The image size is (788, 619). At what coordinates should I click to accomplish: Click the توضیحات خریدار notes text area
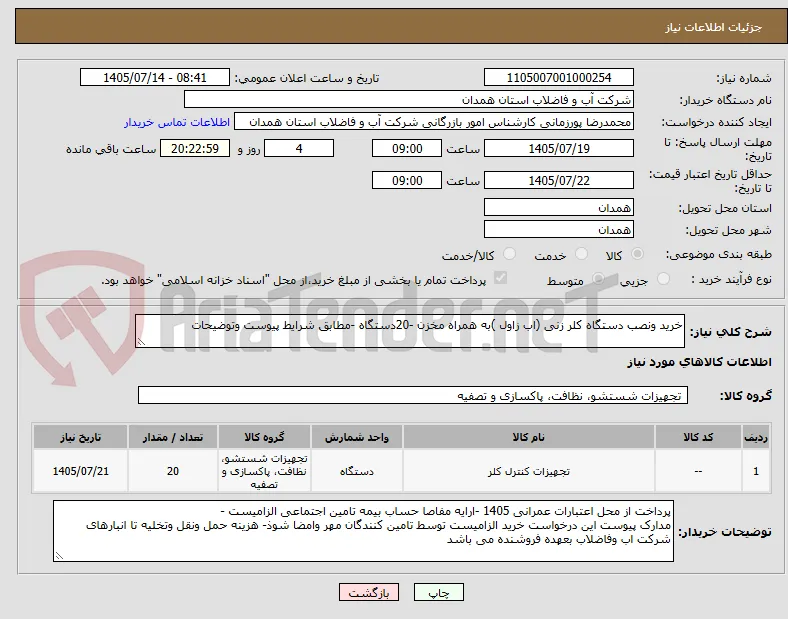click(363, 531)
